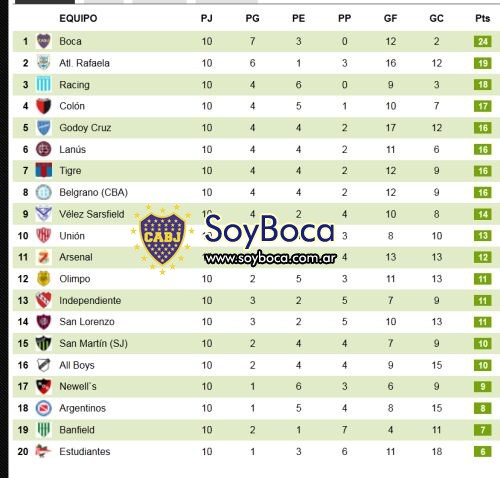The image size is (500, 478).
Task: Click the Colón red-black shield icon
Action: [44, 106]
